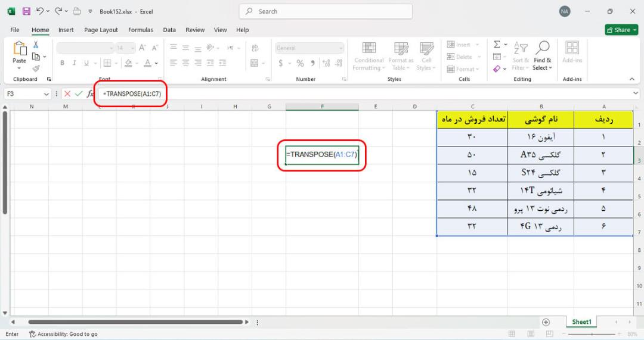Click Accessibility: Good to go status
644x340 pixels.
pyautogui.click(x=64, y=334)
